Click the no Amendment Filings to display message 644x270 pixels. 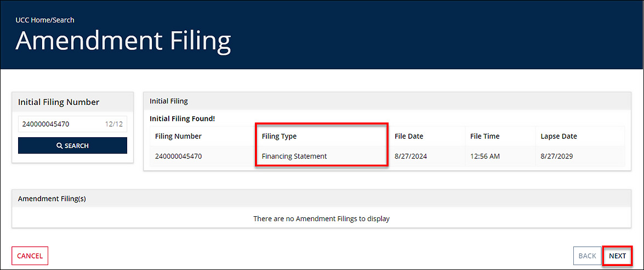(321, 218)
